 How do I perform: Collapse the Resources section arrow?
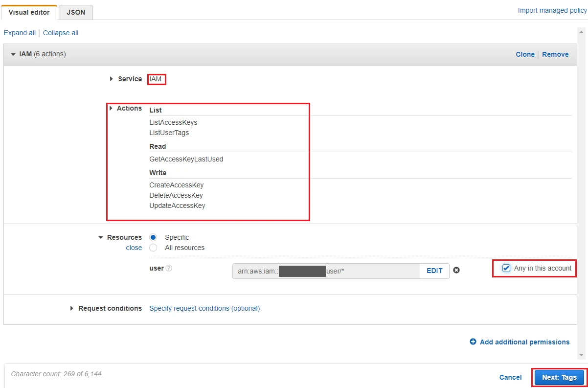pos(101,237)
